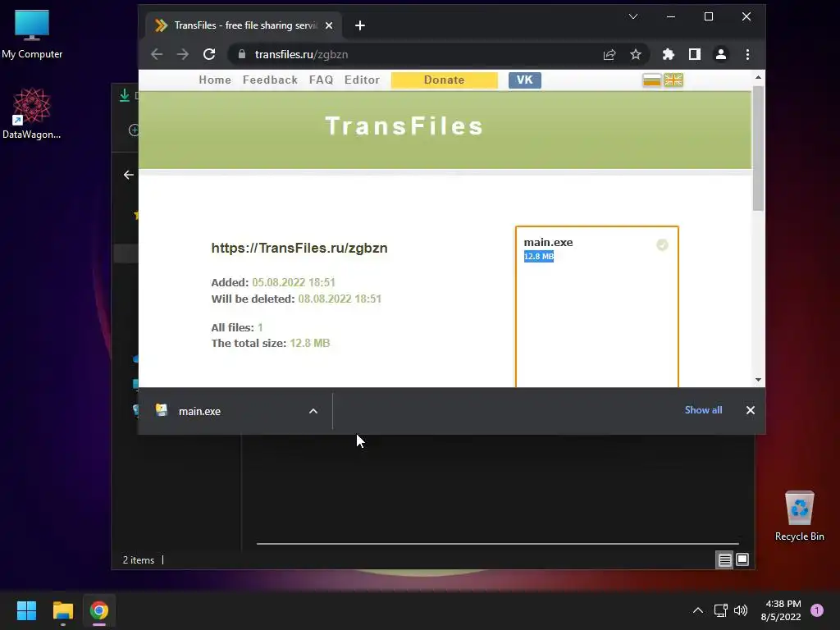Close the TransFiles tab
The image size is (840, 630).
pos(329,25)
